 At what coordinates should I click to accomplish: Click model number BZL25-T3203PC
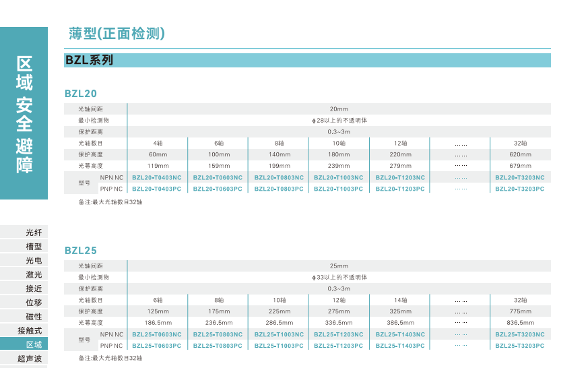pos(519,346)
